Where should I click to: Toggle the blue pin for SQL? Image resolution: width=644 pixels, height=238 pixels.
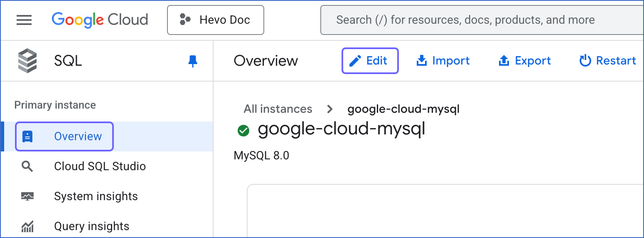pyautogui.click(x=193, y=61)
